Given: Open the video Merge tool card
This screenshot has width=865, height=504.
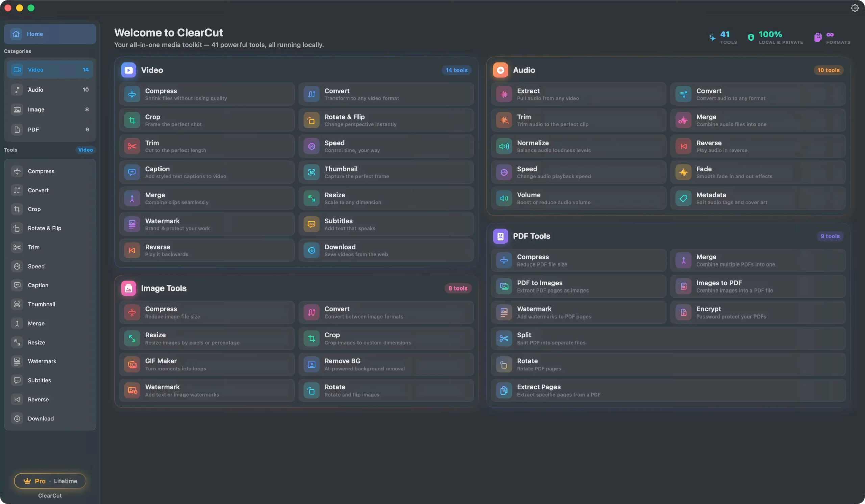Looking at the screenshot, I should [x=207, y=198].
